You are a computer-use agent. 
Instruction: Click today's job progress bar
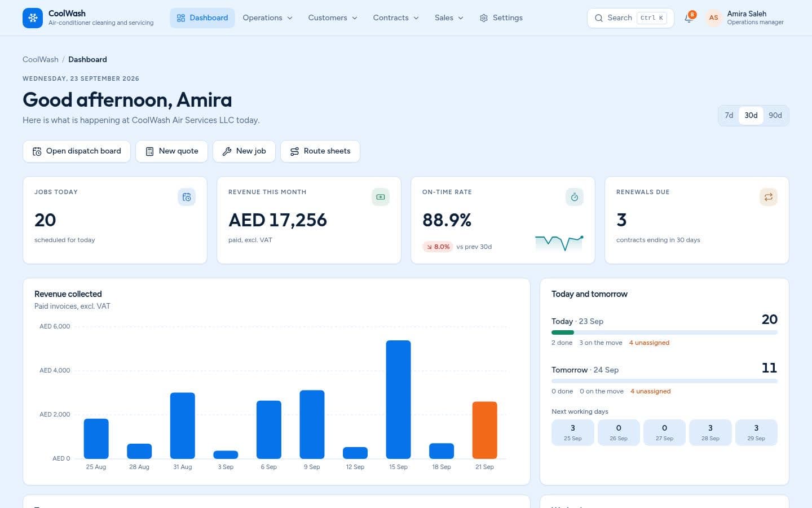pos(664,332)
